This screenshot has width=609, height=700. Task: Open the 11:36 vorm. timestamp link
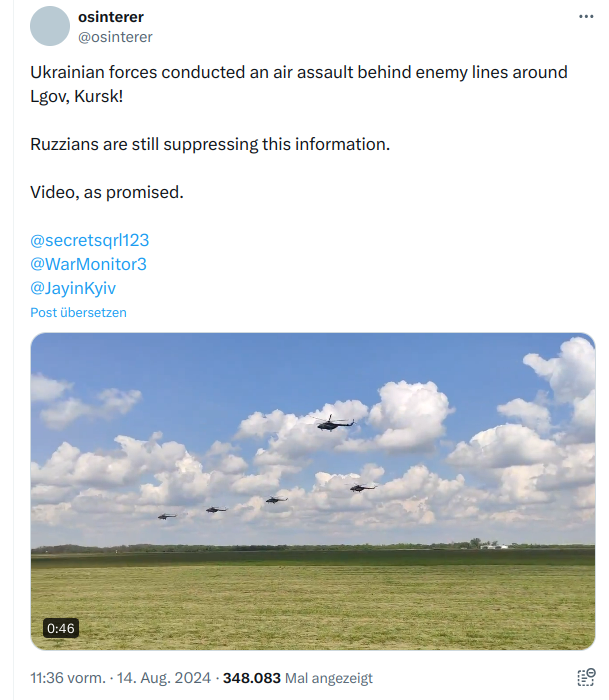tap(68, 678)
